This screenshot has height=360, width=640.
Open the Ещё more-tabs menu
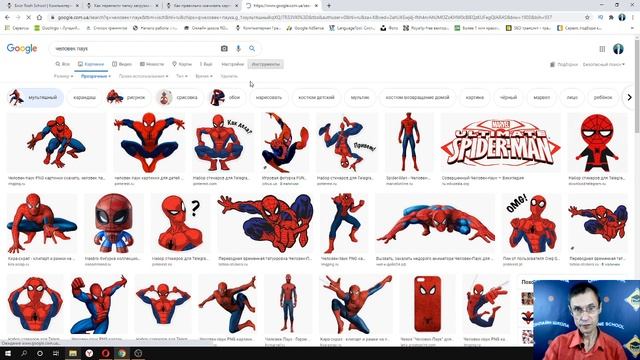[x=206, y=64]
